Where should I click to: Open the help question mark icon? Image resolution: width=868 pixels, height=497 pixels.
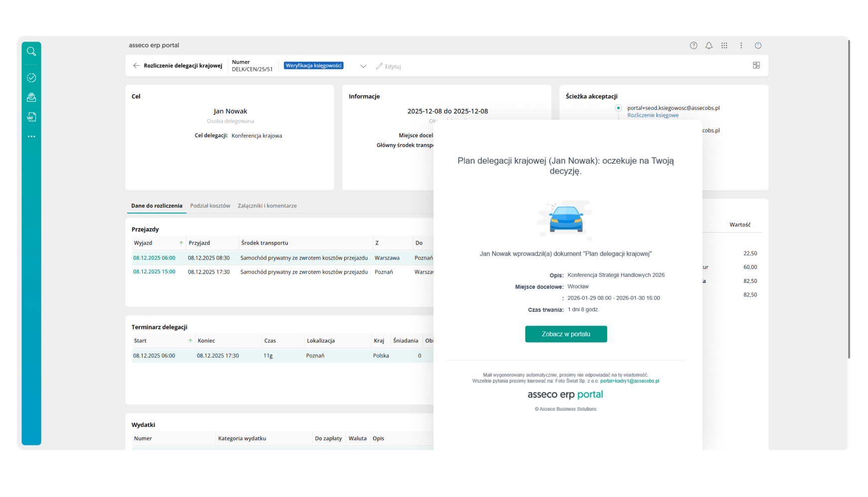click(x=693, y=45)
